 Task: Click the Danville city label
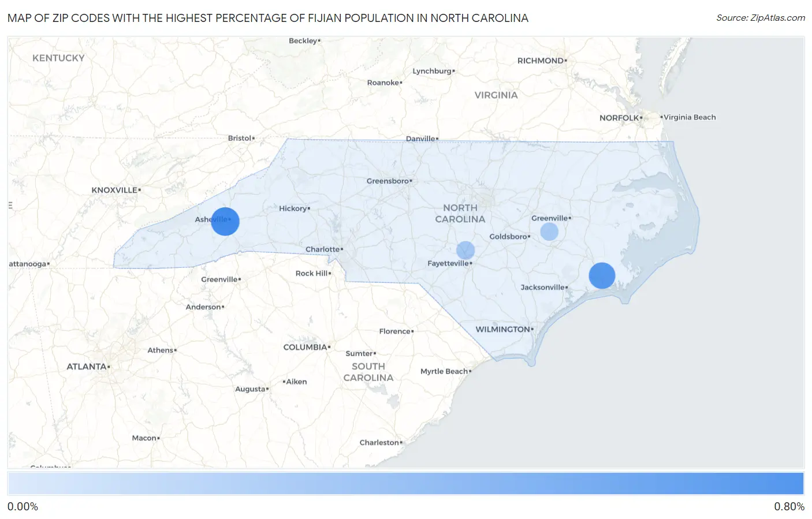tap(420, 139)
